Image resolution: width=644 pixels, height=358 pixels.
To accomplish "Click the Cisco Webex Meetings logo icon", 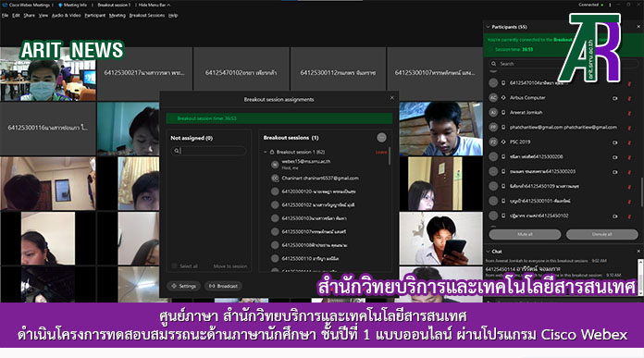I will [x=5, y=5].
